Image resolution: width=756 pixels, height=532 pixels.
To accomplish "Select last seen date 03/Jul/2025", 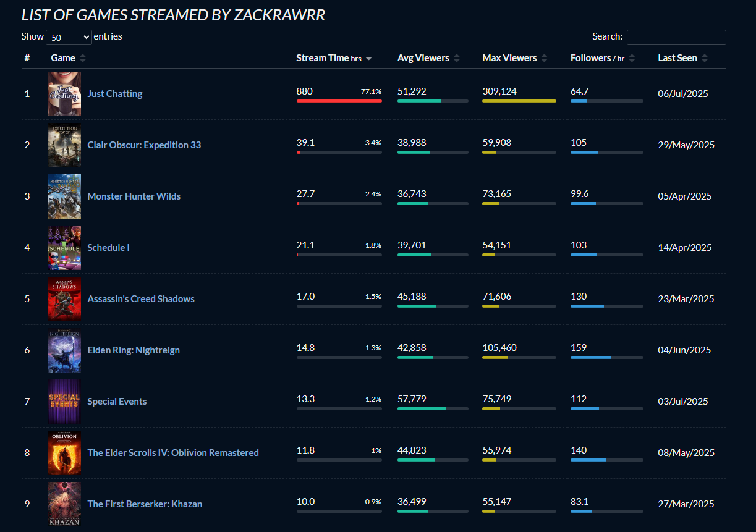I will pos(683,402).
